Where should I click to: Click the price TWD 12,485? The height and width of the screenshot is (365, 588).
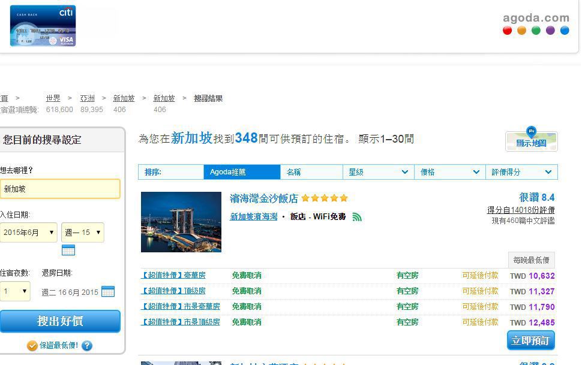532,322
